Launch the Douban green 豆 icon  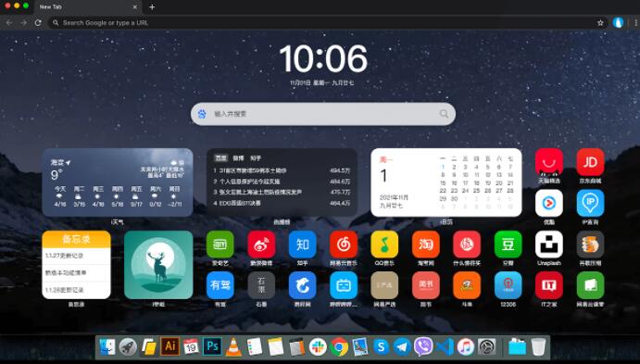tap(508, 245)
